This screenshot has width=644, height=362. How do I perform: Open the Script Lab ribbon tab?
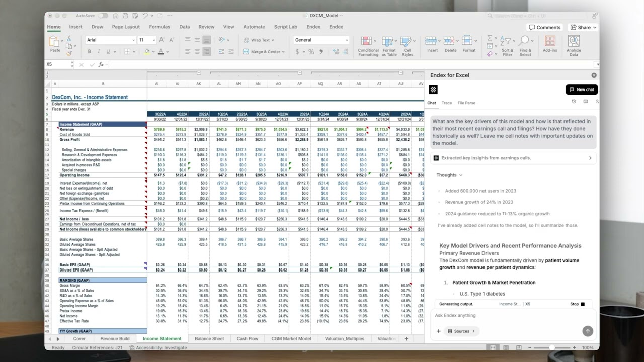285,27
